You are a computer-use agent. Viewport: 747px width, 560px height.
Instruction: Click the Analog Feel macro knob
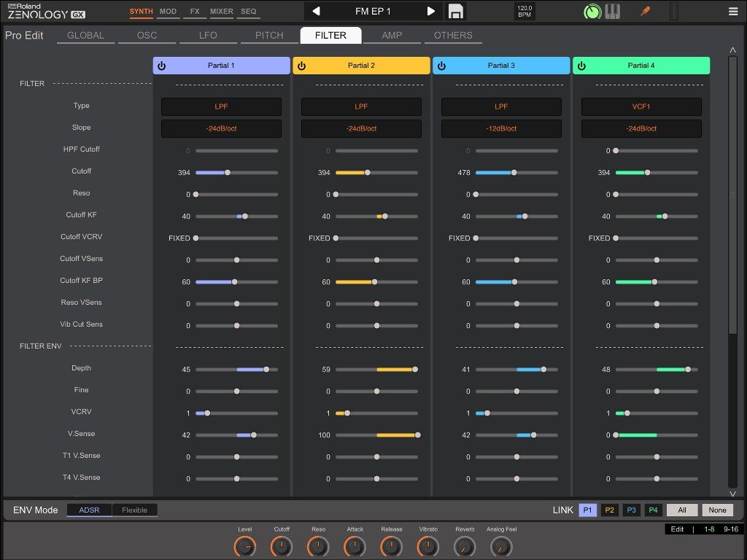tap(501, 547)
